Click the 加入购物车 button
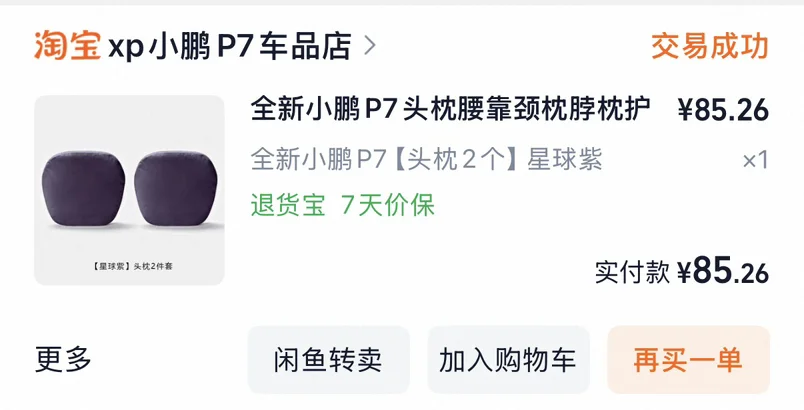 point(509,360)
